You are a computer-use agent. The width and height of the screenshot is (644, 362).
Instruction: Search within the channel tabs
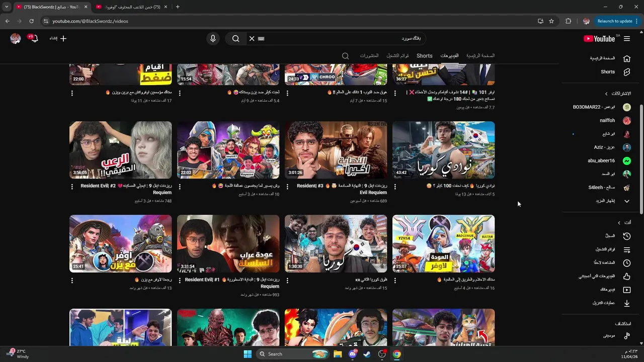(345, 56)
